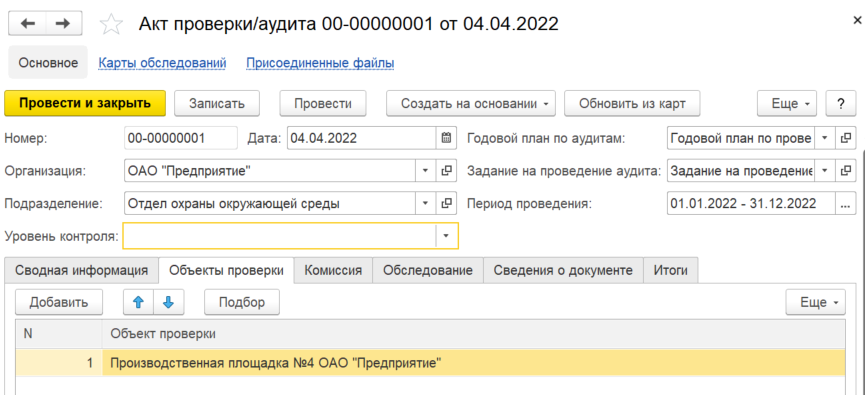This screenshot has width=865, height=395.
Task: Click the Период проведения ellipsis button
Action: (845, 204)
